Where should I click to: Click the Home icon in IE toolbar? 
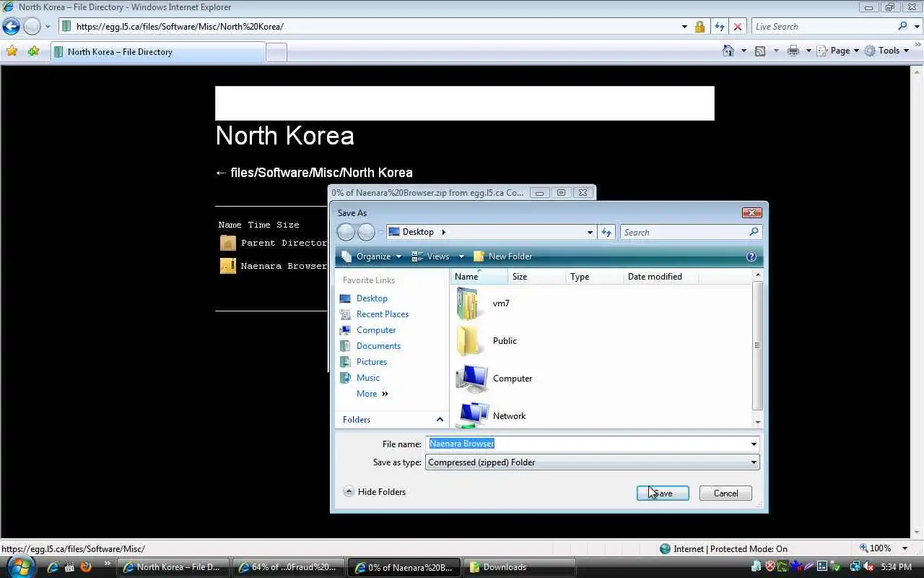click(728, 51)
